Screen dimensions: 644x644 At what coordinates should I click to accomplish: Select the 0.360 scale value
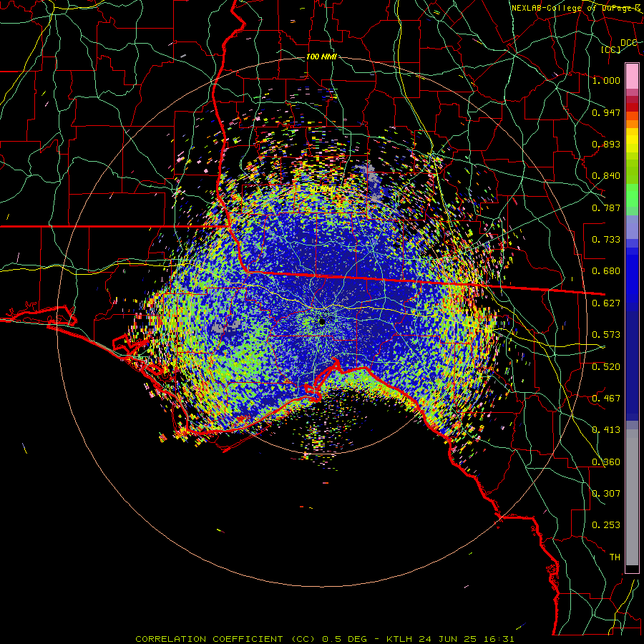[x=606, y=462]
